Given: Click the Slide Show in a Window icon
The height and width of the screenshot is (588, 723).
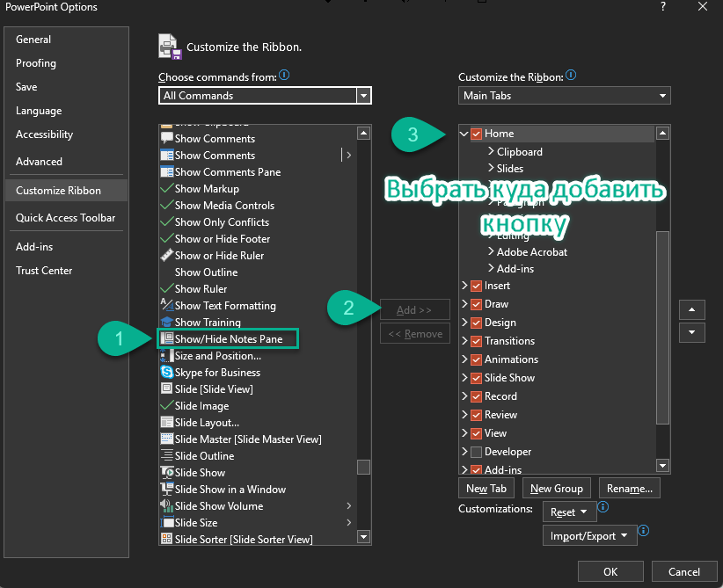Looking at the screenshot, I should click(166, 489).
